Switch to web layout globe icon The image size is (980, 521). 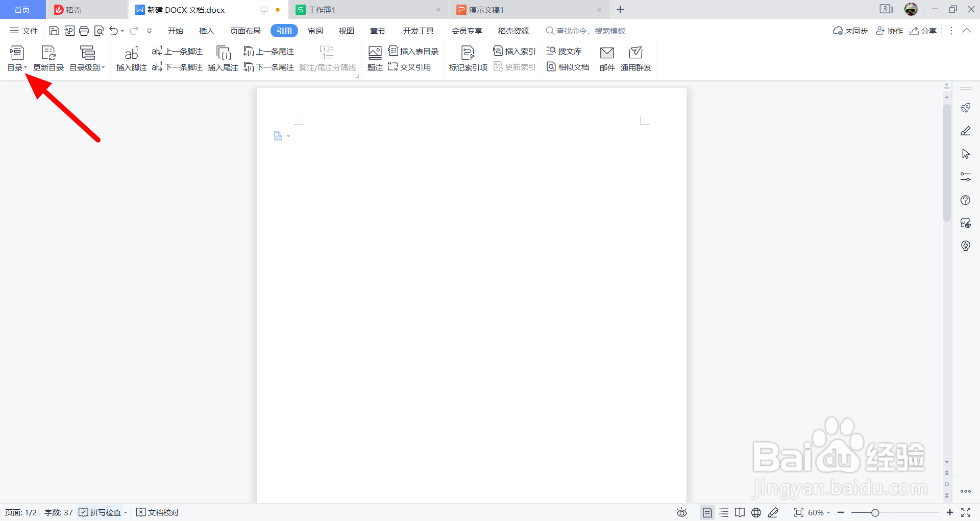point(756,512)
